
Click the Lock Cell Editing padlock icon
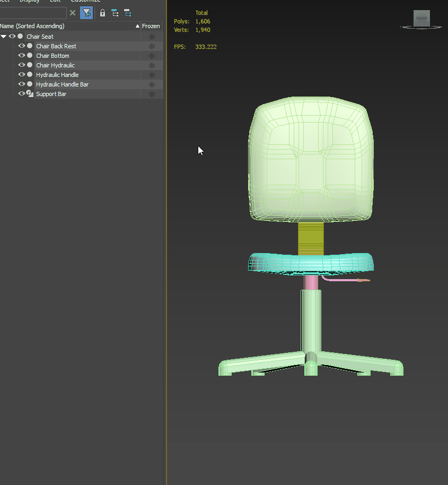pyautogui.click(x=102, y=13)
